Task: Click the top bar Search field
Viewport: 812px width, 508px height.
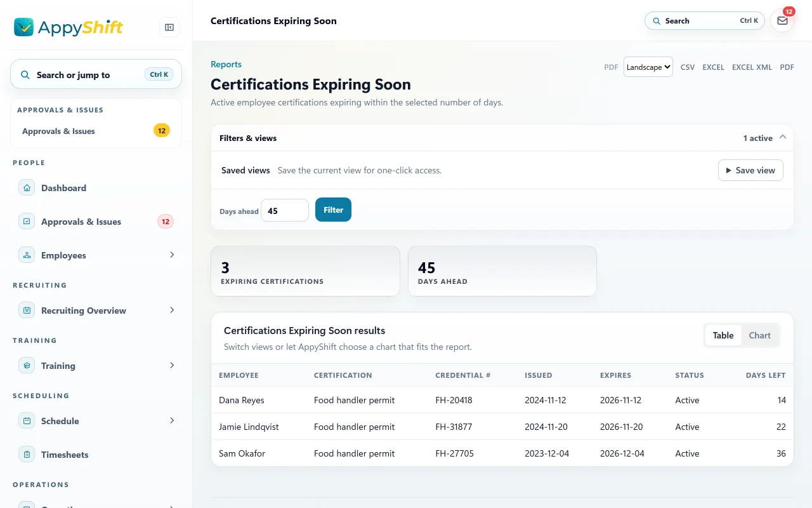Action: 704,21
